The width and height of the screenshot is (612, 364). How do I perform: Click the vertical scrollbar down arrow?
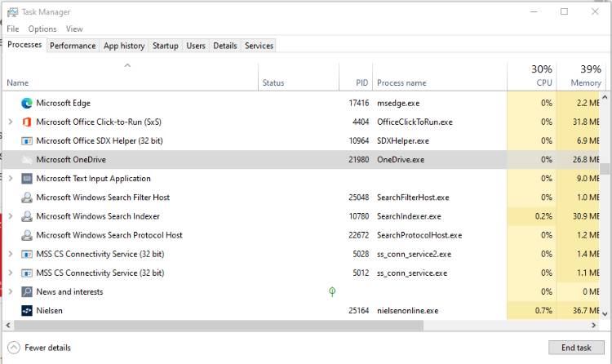[605, 313]
